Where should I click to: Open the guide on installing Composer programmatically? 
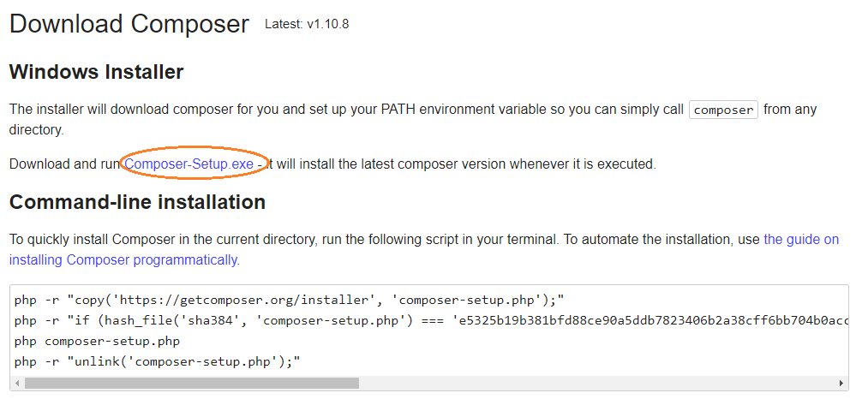coord(123,259)
